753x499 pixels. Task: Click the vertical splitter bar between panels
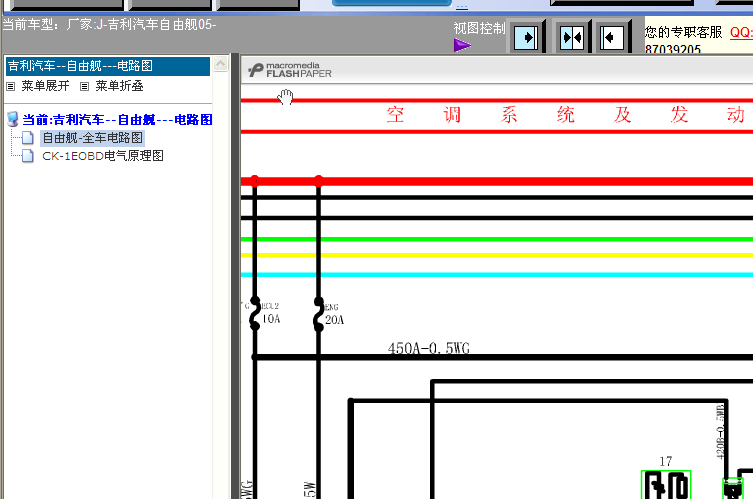[235, 276]
